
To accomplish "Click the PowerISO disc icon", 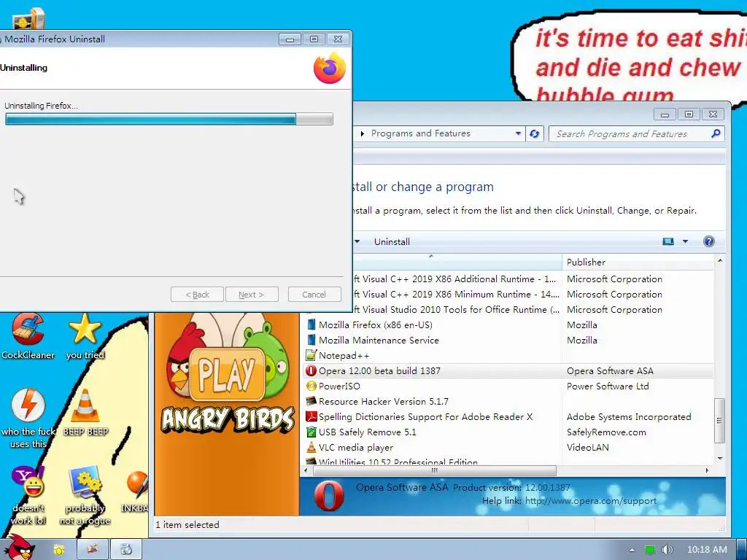I will tap(311, 386).
